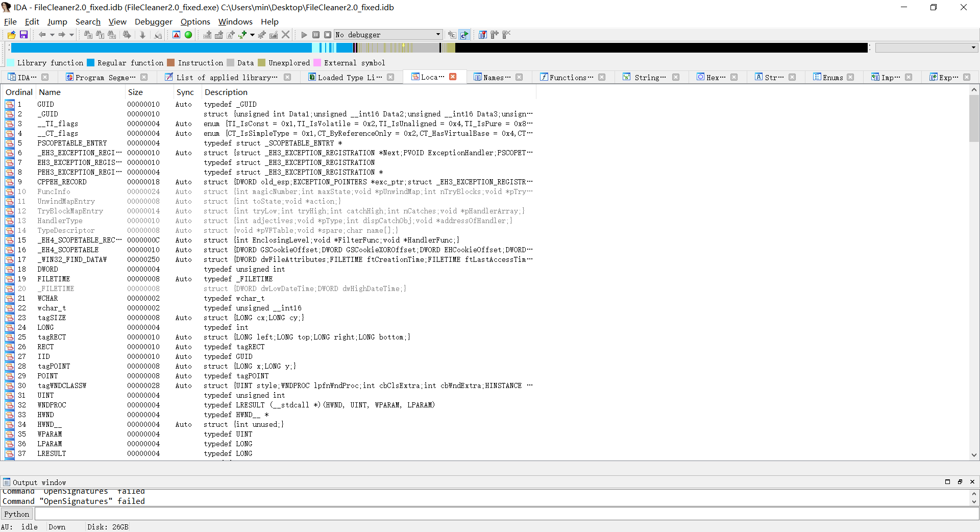Image resolution: width=980 pixels, height=532 pixels.
Task: Click the gray down arrow toolbar icon
Action: [x=142, y=35]
